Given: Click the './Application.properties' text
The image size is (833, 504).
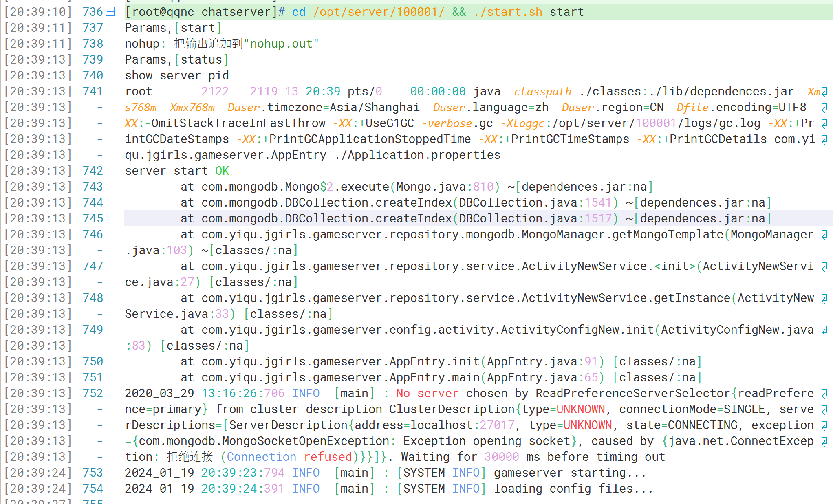Looking at the screenshot, I should (417, 155).
